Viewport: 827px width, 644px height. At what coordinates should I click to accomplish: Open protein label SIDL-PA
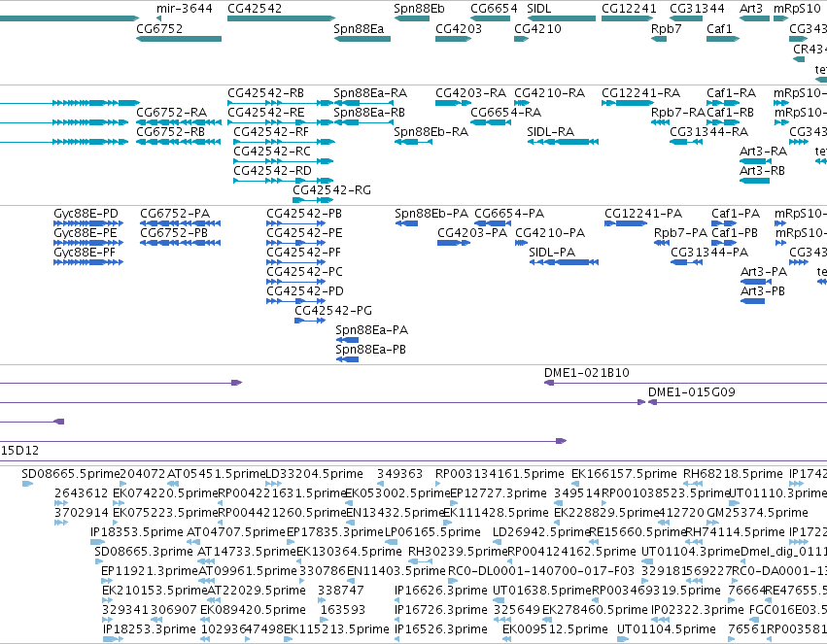click(552, 253)
